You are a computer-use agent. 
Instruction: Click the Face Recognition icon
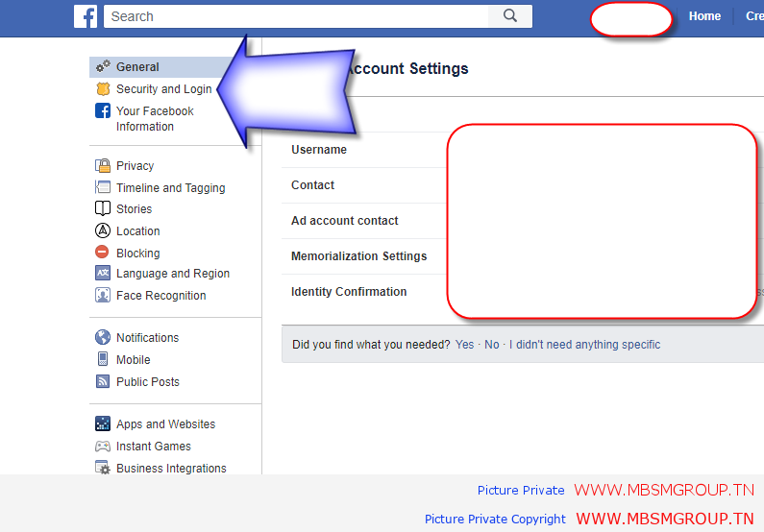coord(103,295)
